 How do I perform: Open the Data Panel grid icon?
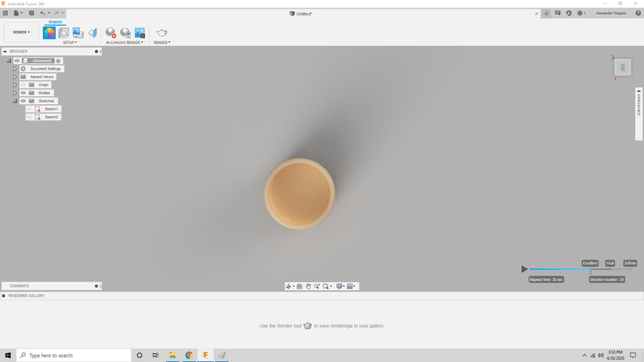pos(6,13)
